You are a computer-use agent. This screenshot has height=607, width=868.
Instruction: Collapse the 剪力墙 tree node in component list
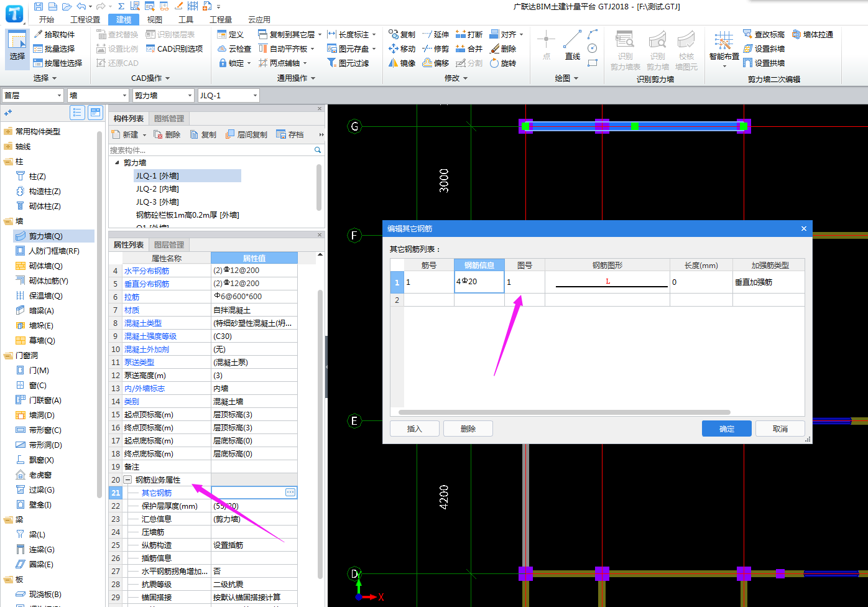click(x=116, y=162)
